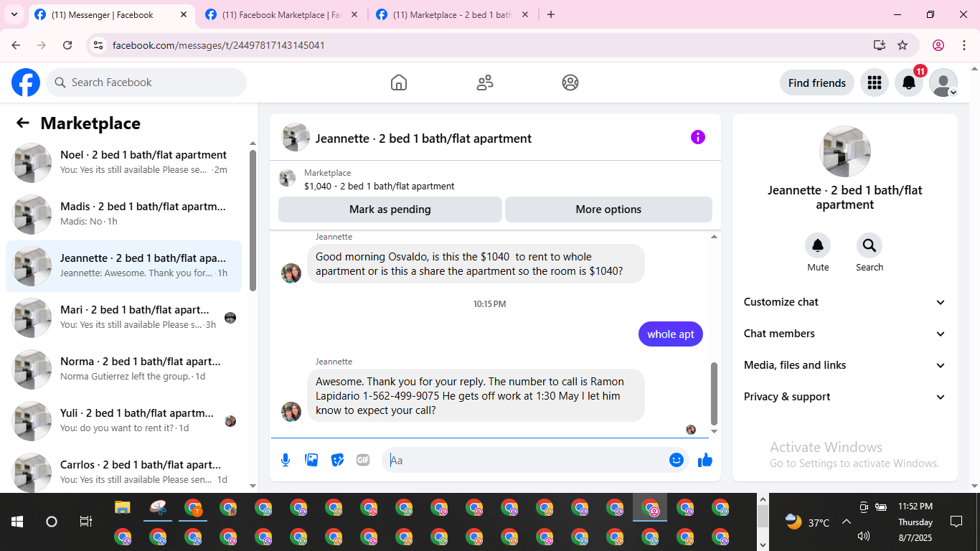Expand Privacy & support section
This screenshot has width=980, height=551.
tap(845, 397)
